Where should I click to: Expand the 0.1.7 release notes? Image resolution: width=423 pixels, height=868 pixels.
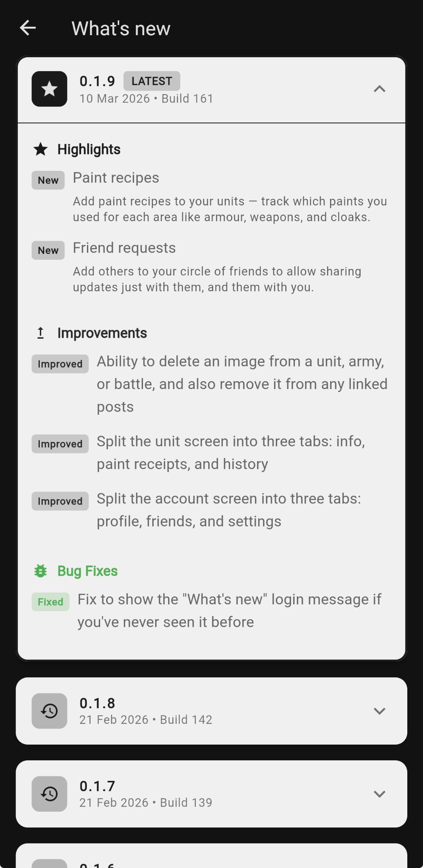379,794
